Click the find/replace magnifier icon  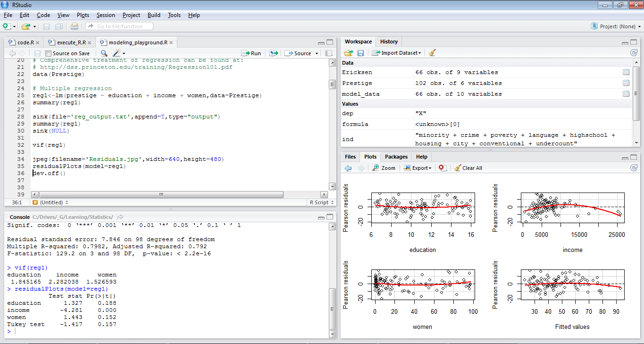point(104,53)
